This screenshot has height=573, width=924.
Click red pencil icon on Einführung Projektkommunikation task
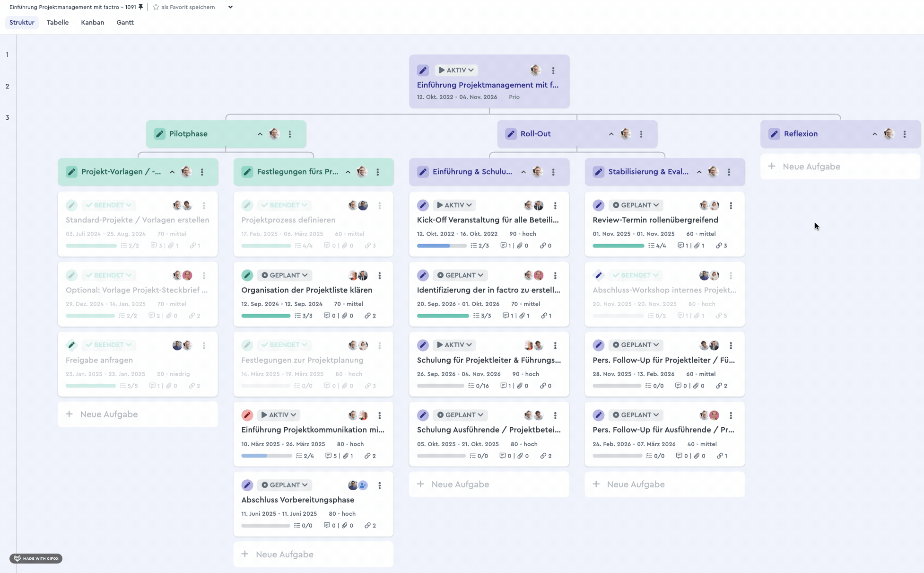(247, 415)
